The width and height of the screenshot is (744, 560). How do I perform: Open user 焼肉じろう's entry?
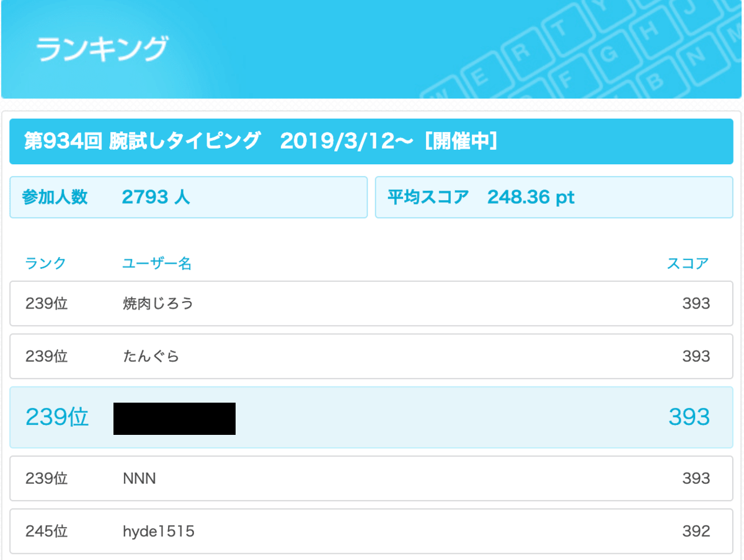coord(158,304)
